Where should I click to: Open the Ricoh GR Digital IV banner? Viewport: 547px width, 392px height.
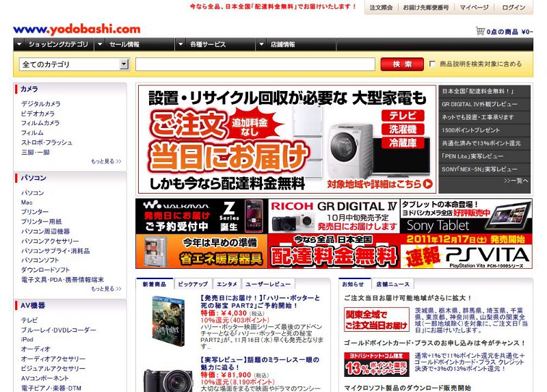click(333, 215)
